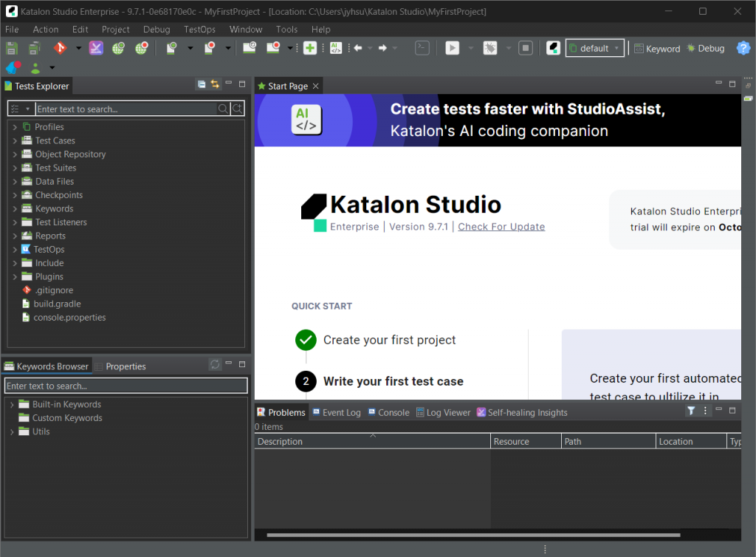Image resolution: width=756 pixels, height=557 pixels.
Task: Click Write your first test case step
Action: pyautogui.click(x=394, y=381)
